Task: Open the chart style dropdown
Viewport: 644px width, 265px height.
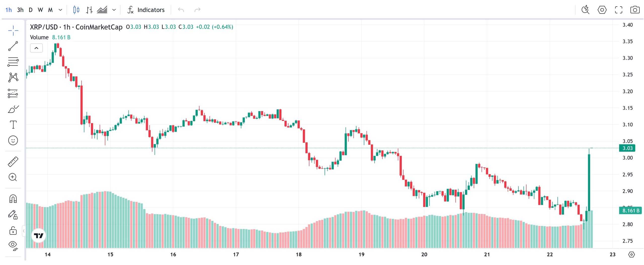Action: pos(114,10)
